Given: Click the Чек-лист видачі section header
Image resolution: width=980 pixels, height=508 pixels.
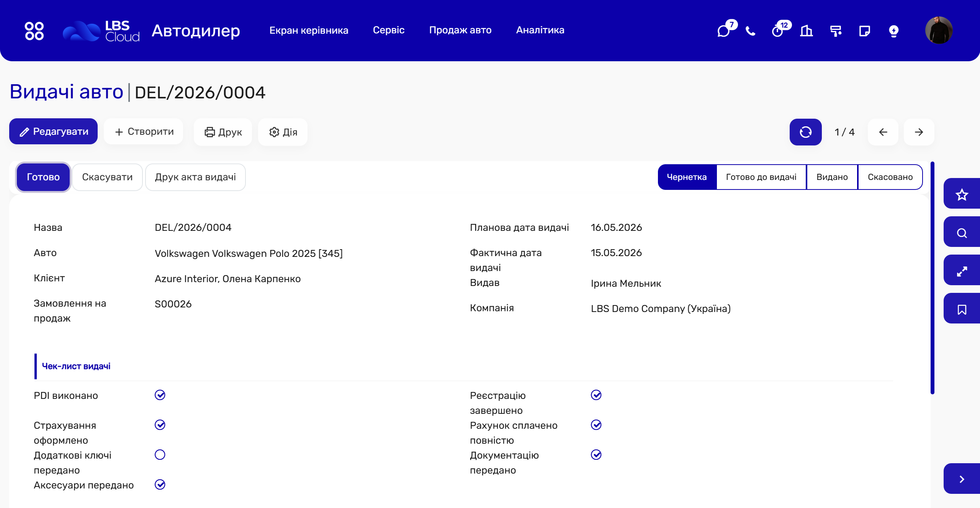Looking at the screenshot, I should tap(76, 366).
